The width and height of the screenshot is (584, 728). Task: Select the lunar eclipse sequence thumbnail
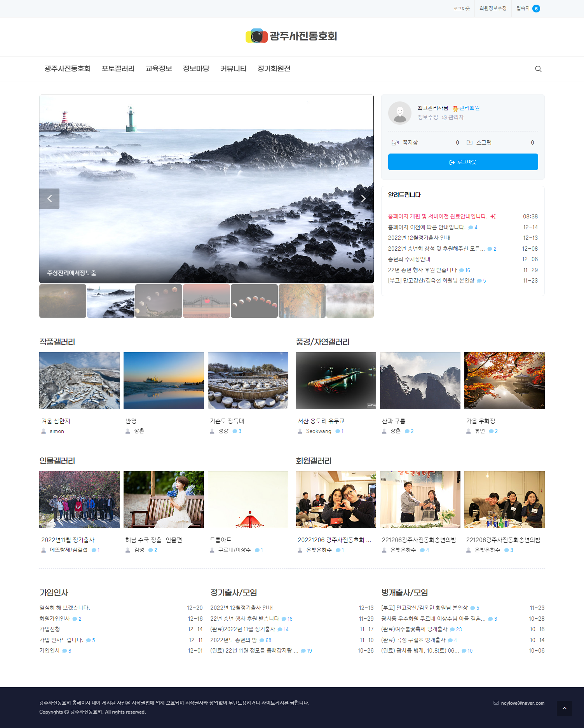(x=254, y=301)
